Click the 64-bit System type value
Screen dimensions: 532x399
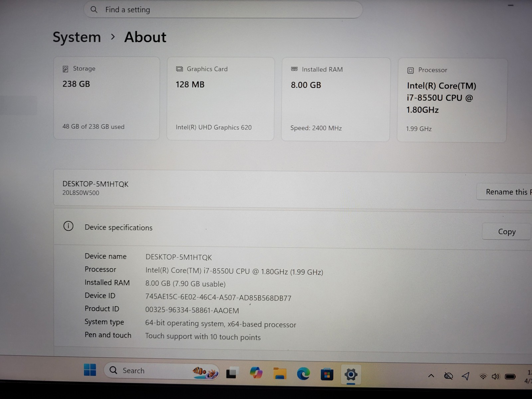[220, 324]
